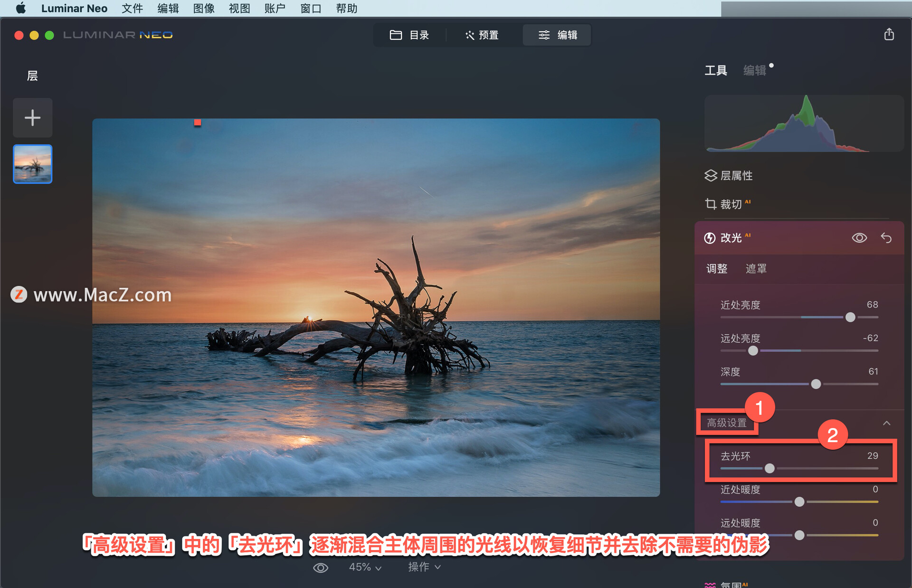Click the 氛围 atmosphere tool icon
The image size is (912, 588).
click(710, 585)
